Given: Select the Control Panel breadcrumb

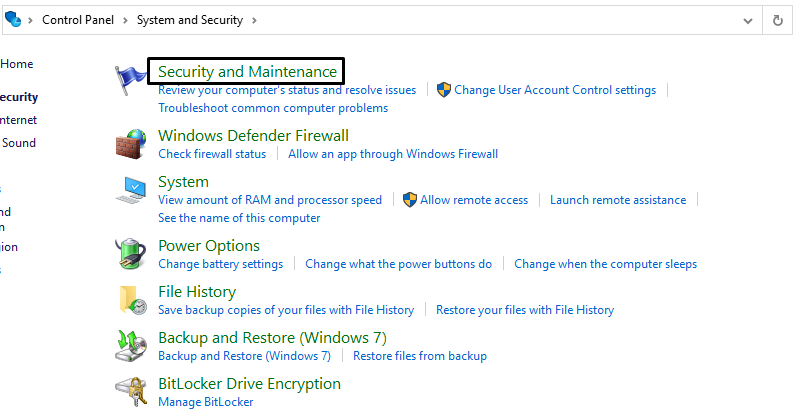Looking at the screenshot, I should pos(75,19).
